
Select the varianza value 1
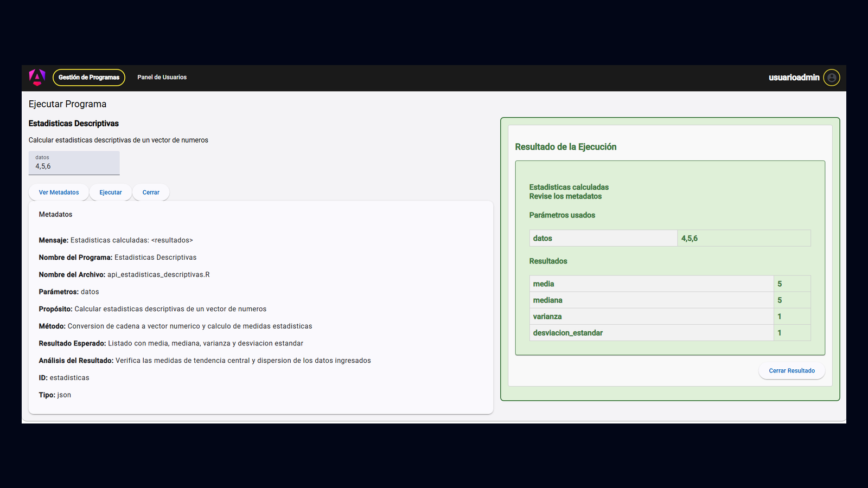[780, 317]
